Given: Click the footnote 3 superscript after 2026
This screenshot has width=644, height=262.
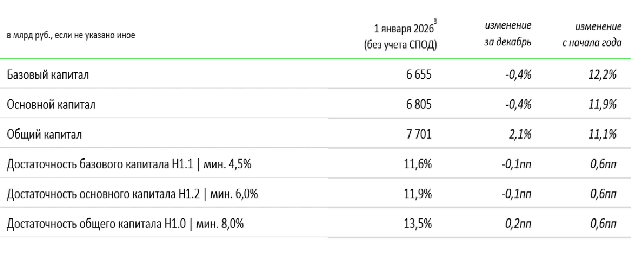Looking at the screenshot, I should click(436, 21).
